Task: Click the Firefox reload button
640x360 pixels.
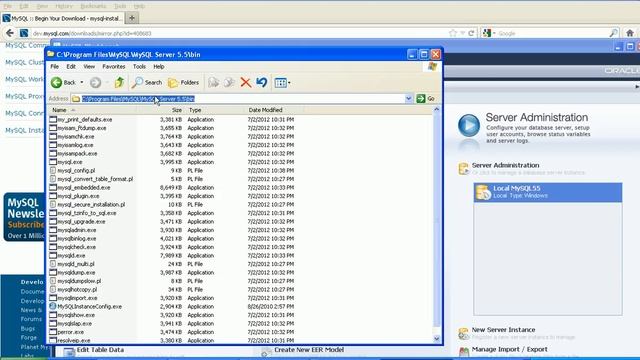Action: coord(471,33)
